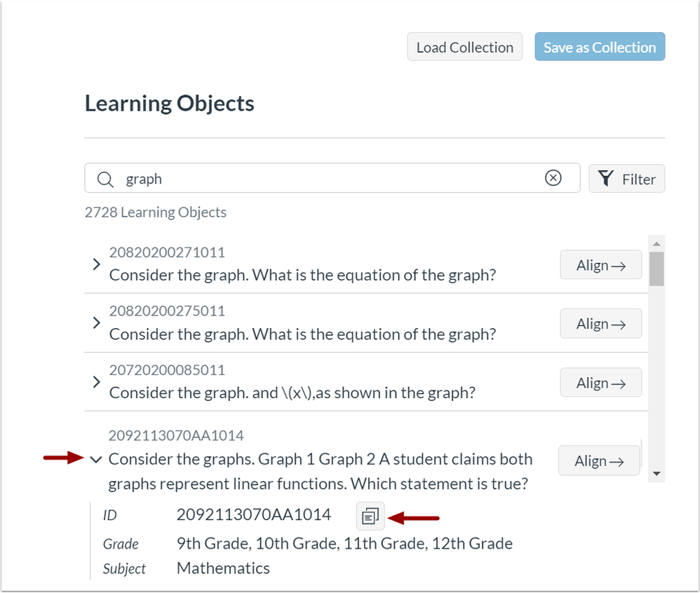Screen dimensions: 700x593
Task: Expand learning object 20820200275011
Action: 97,323
